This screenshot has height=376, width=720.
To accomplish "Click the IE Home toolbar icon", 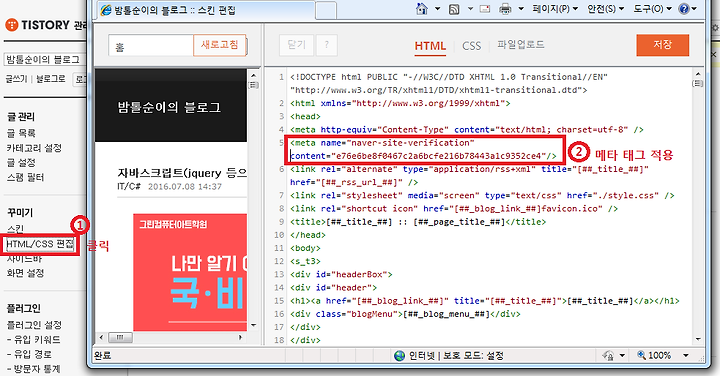I will point(422,9).
